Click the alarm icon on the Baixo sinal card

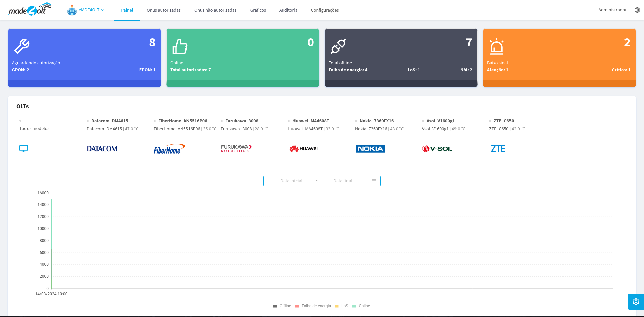[497, 46]
